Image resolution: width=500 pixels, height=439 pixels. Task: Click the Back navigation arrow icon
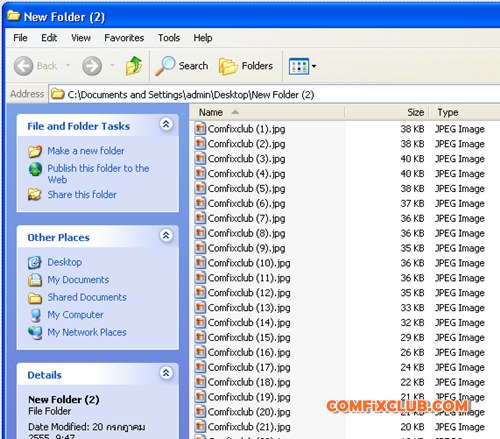click(x=23, y=66)
